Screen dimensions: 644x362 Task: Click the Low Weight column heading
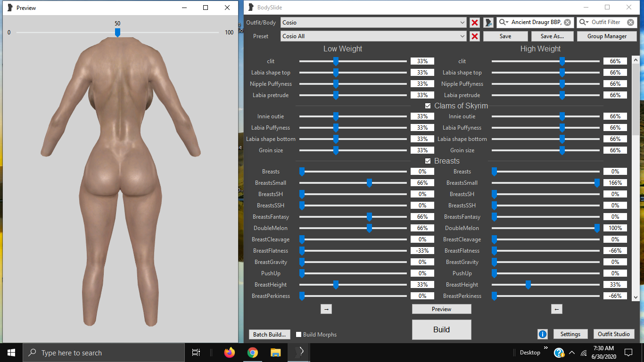pyautogui.click(x=343, y=49)
